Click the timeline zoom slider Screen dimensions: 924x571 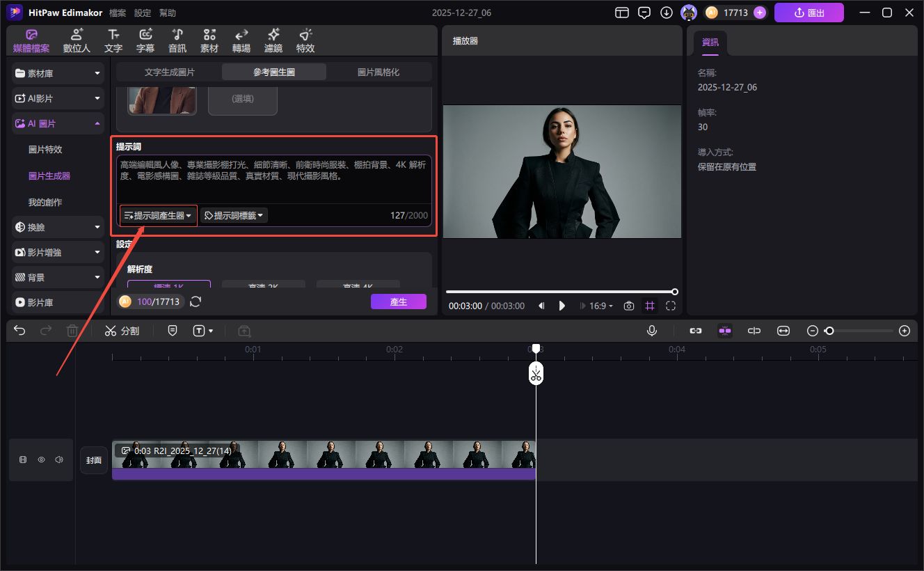[859, 331]
